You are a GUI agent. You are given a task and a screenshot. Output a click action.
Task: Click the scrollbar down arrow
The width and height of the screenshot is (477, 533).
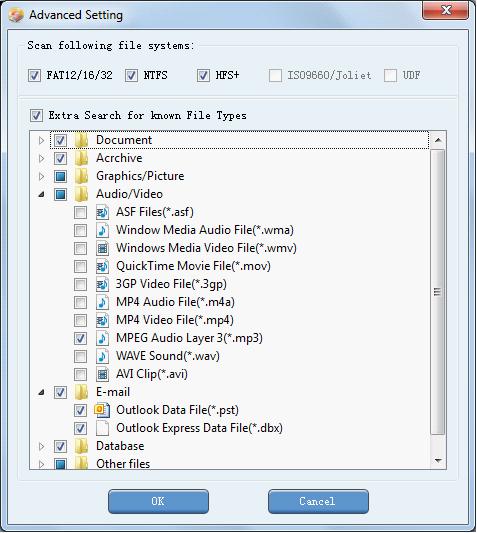[438, 461]
